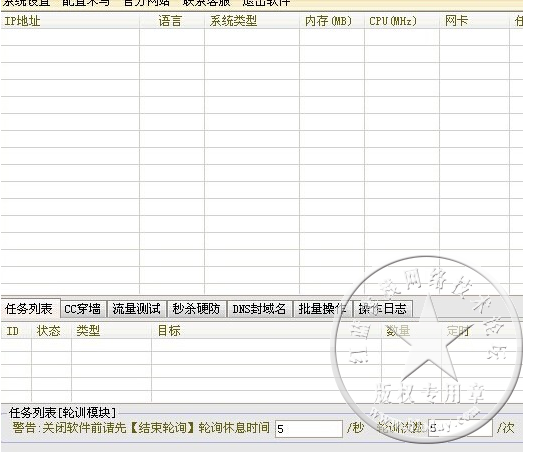Viewport: 533px width, 452px height.
Task: Sort hosts by IP地址 column header
Action: point(70,21)
